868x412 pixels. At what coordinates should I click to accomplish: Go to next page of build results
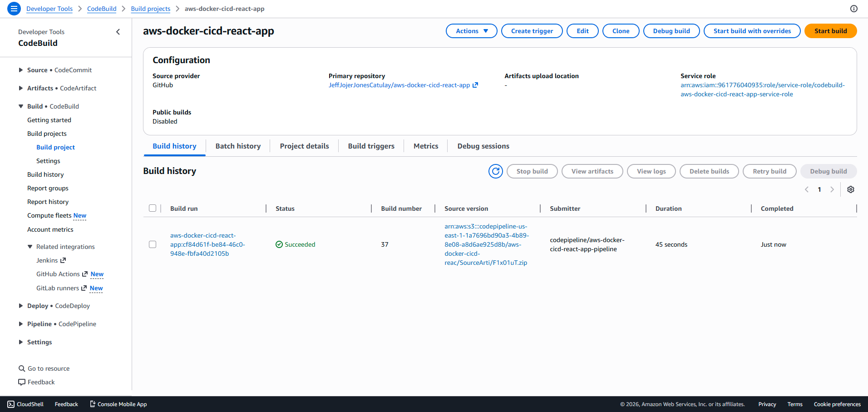[x=832, y=189]
